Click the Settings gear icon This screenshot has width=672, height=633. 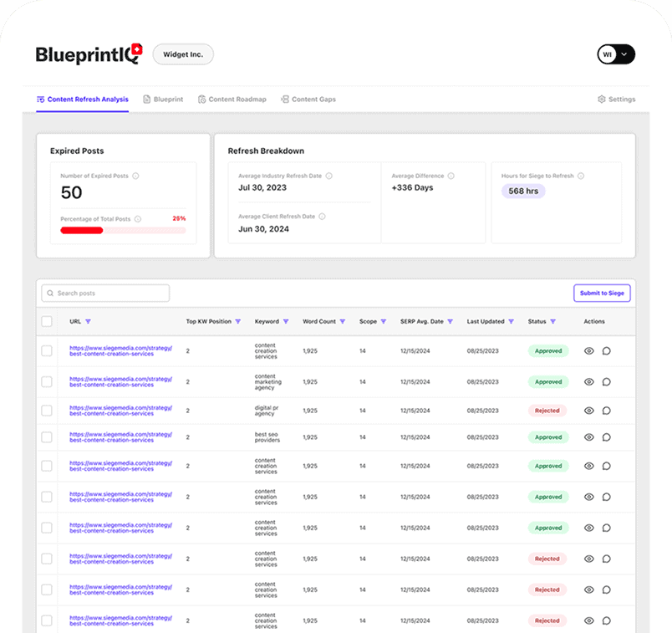[x=602, y=100]
